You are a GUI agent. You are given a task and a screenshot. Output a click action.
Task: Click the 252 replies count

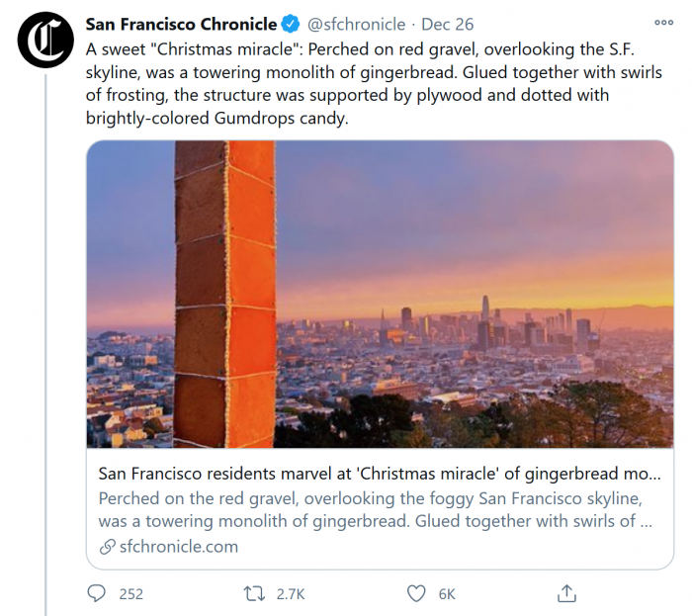point(130,594)
